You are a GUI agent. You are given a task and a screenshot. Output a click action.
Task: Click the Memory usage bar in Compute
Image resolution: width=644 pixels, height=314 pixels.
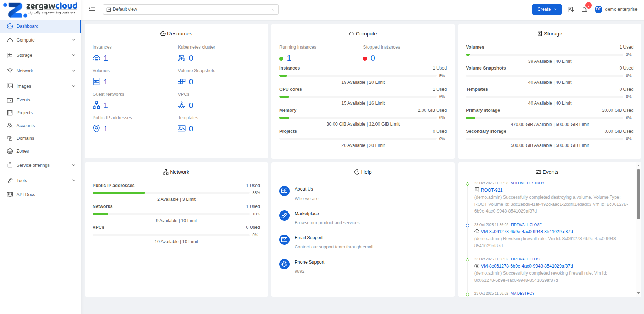click(358, 117)
